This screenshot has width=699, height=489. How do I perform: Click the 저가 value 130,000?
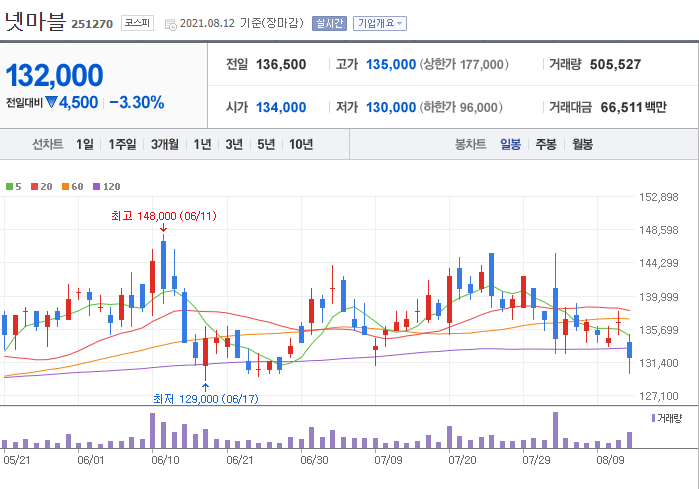click(x=391, y=107)
